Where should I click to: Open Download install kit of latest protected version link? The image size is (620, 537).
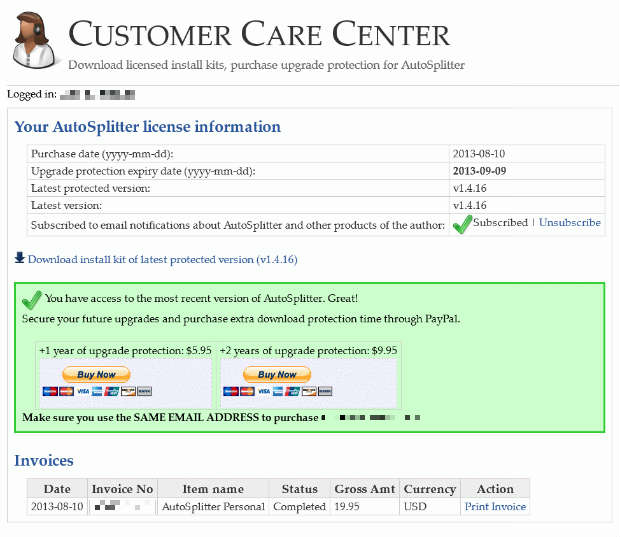pyautogui.click(x=163, y=259)
